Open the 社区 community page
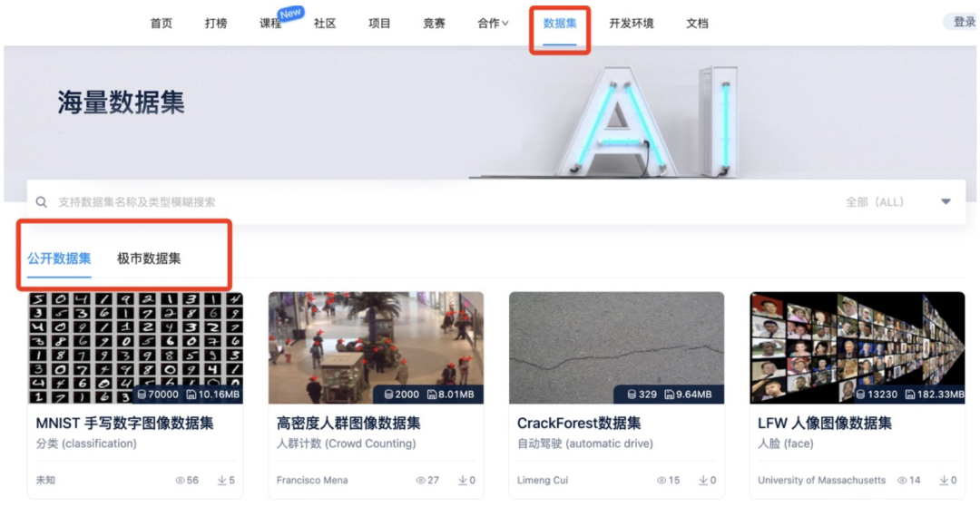This screenshot has height=507, width=980. coord(325,24)
